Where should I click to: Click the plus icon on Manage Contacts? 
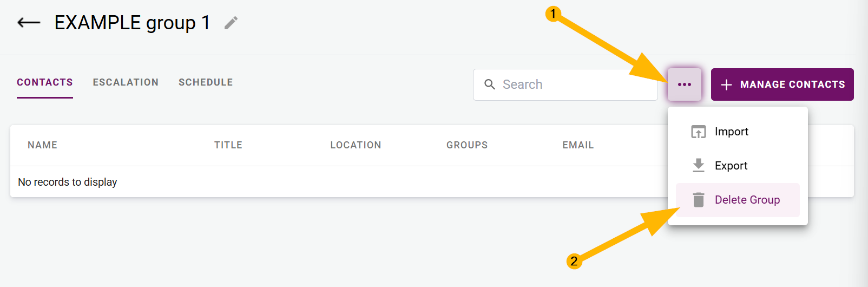tap(726, 84)
